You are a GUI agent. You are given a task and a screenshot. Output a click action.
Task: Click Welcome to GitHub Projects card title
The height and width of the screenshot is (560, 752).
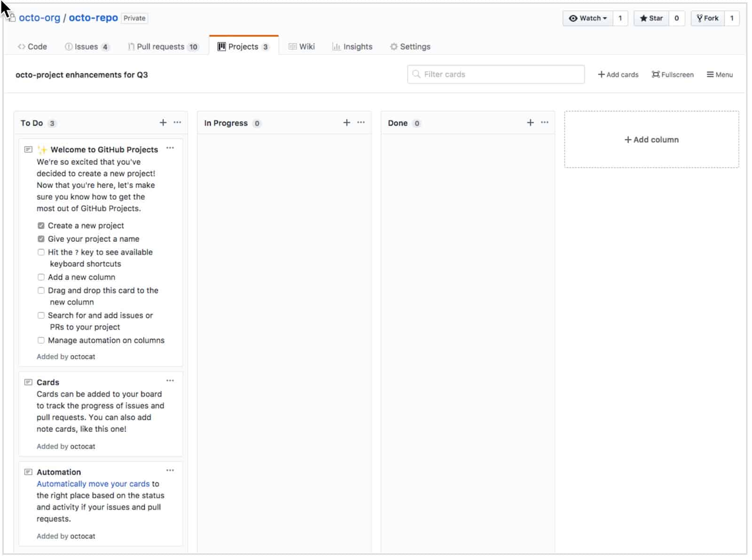104,149
